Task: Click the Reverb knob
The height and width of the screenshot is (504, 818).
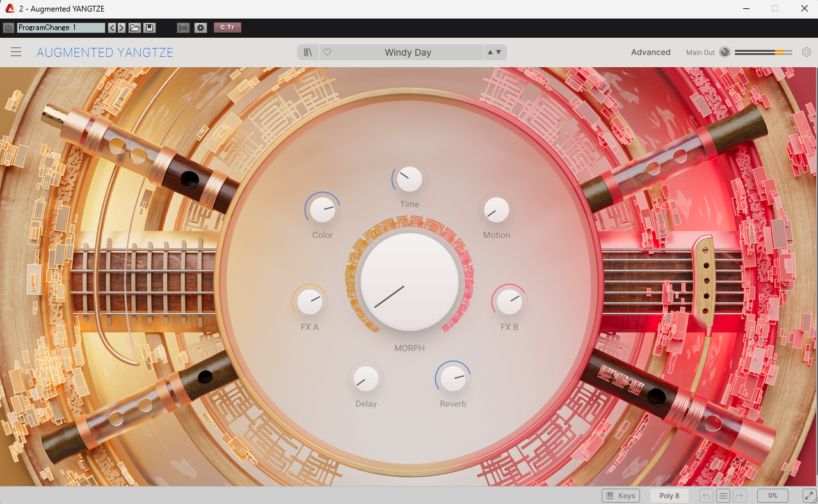Action: pyautogui.click(x=453, y=379)
